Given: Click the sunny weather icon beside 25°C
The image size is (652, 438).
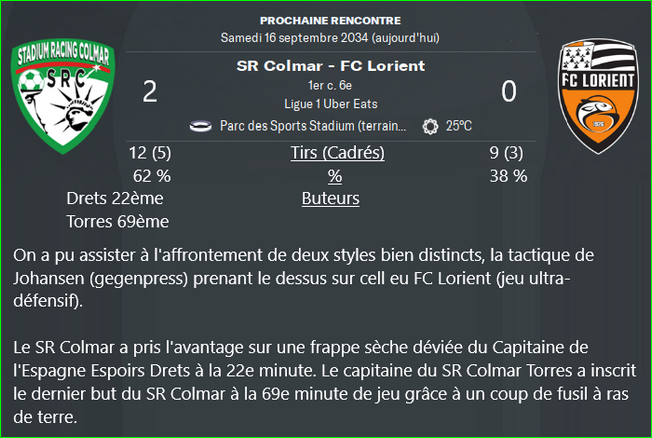Looking at the screenshot, I should tap(430, 126).
